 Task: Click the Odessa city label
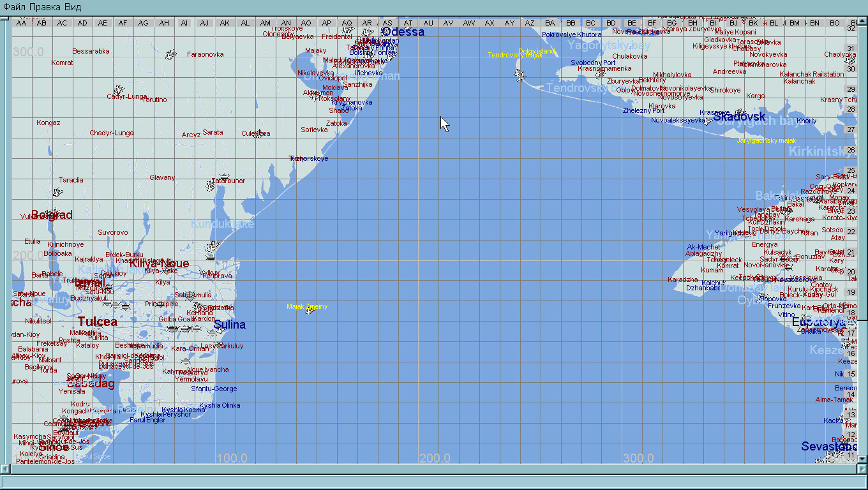tap(403, 32)
